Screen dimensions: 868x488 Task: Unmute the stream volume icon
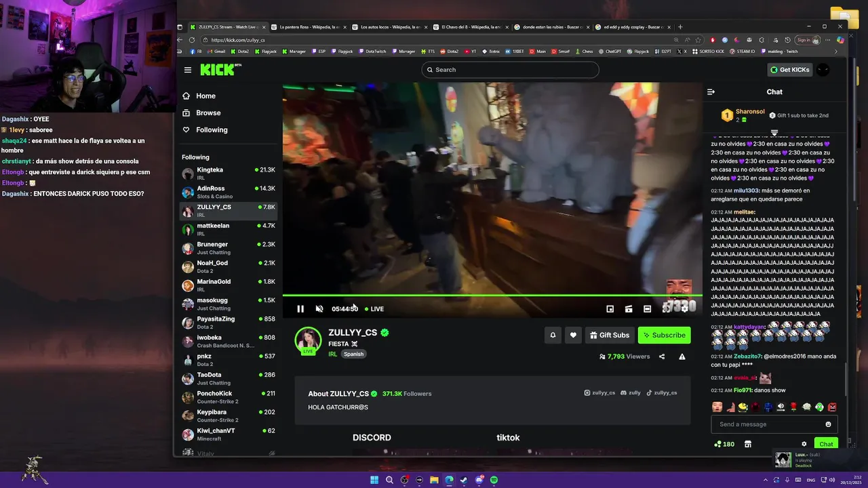coord(319,309)
